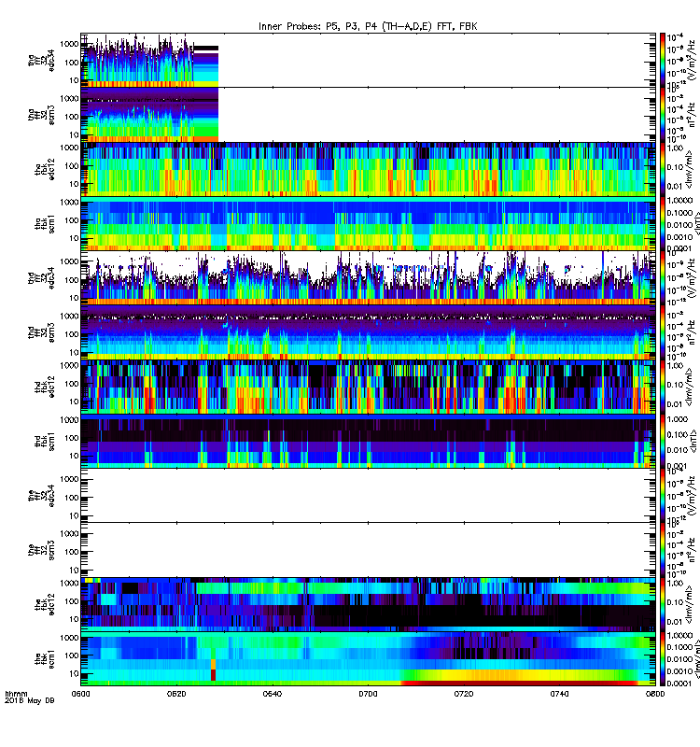Click inside the thd fbk scm1 spectrogram panel

(368, 441)
